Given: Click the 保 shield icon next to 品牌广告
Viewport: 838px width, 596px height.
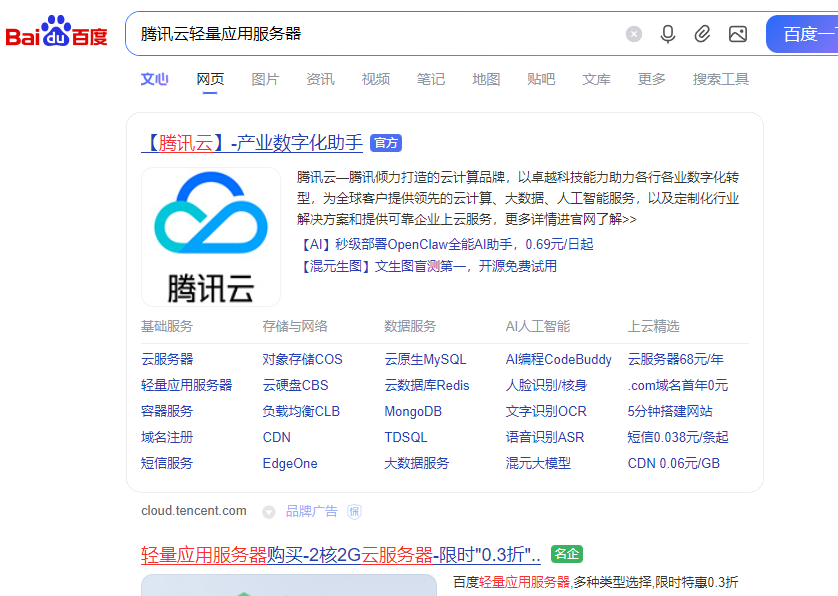Looking at the screenshot, I should pyautogui.click(x=354, y=512).
